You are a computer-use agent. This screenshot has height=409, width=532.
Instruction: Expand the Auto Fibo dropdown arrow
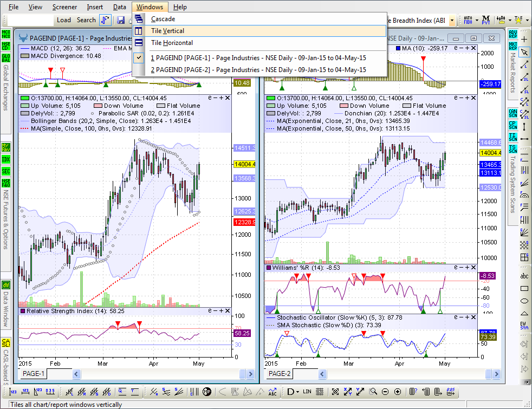pos(477,21)
